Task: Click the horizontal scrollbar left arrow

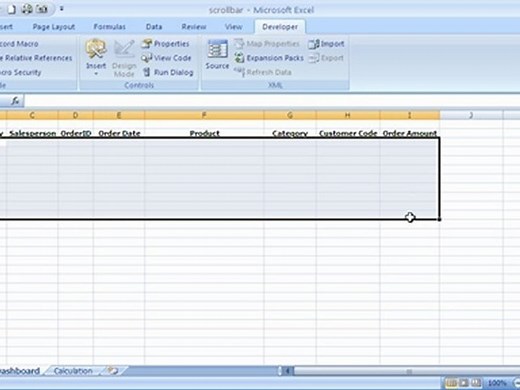Action: (288, 371)
